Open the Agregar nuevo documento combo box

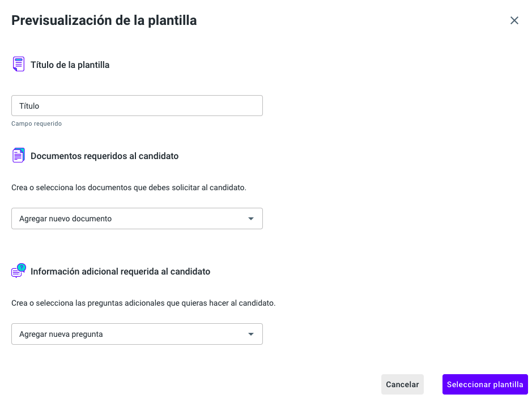[130, 219]
